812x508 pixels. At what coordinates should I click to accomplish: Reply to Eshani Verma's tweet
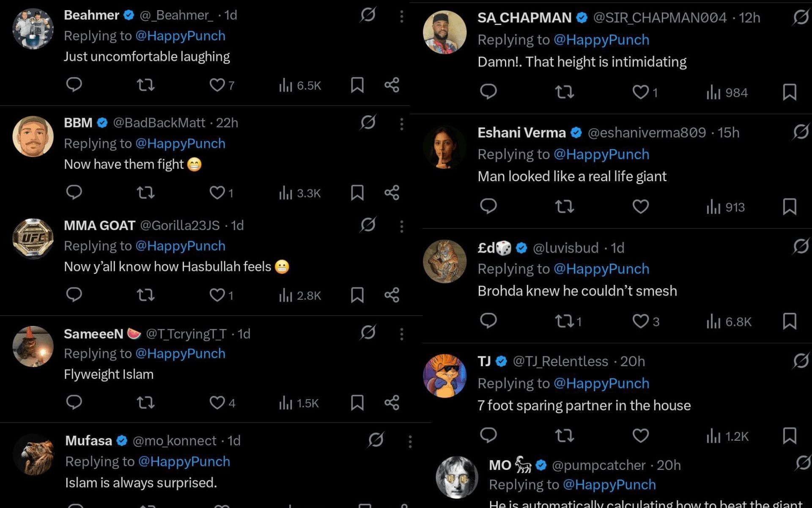(x=488, y=206)
